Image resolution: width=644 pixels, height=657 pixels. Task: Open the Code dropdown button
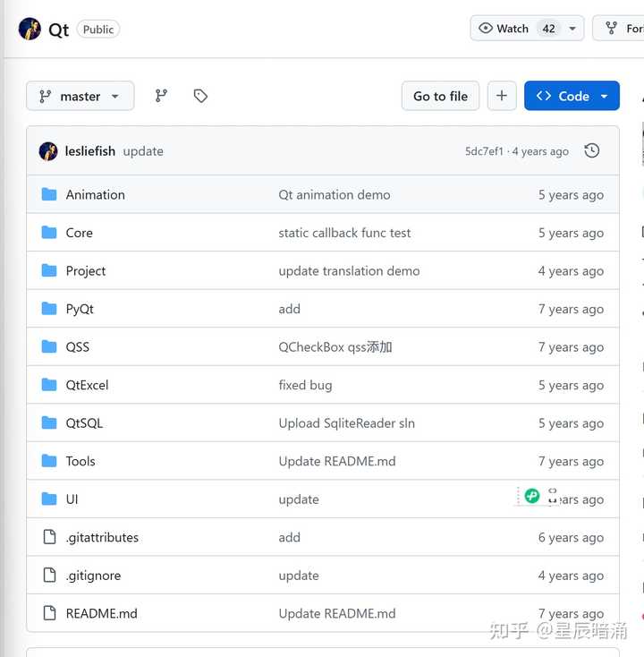pos(572,96)
